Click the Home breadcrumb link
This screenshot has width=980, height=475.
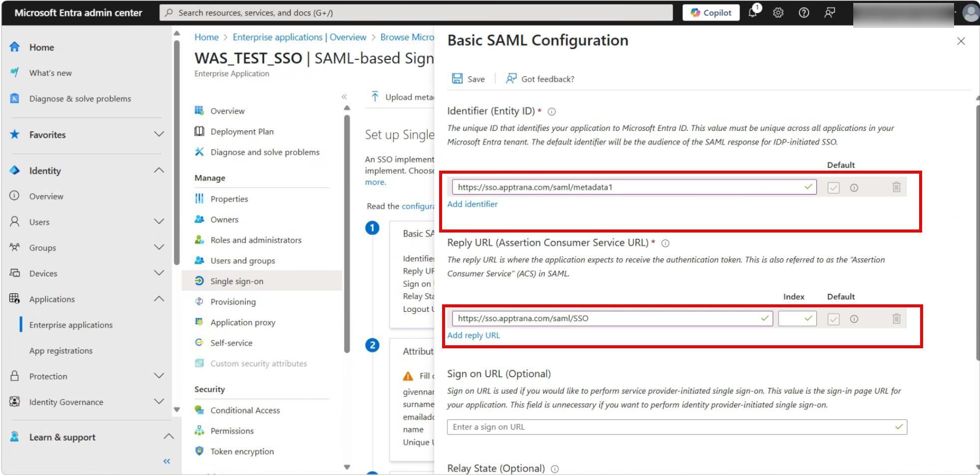207,37
